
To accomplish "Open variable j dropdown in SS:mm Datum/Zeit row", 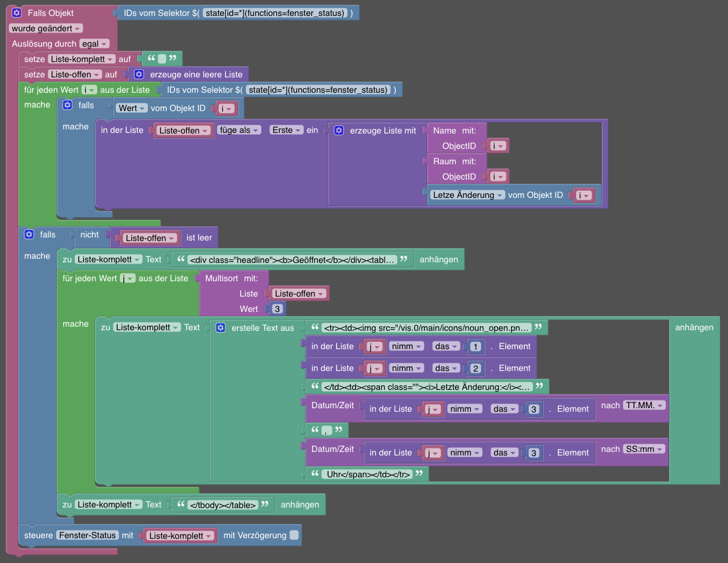I will pyautogui.click(x=433, y=453).
